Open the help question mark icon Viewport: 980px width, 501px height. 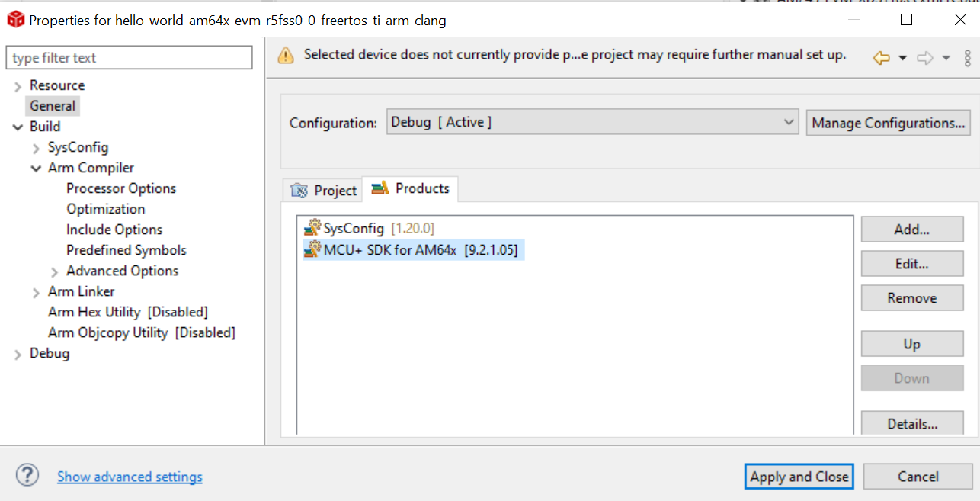pyautogui.click(x=27, y=476)
